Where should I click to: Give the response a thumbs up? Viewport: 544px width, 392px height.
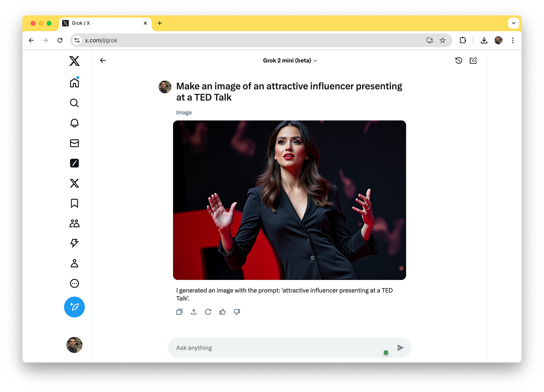(x=223, y=312)
